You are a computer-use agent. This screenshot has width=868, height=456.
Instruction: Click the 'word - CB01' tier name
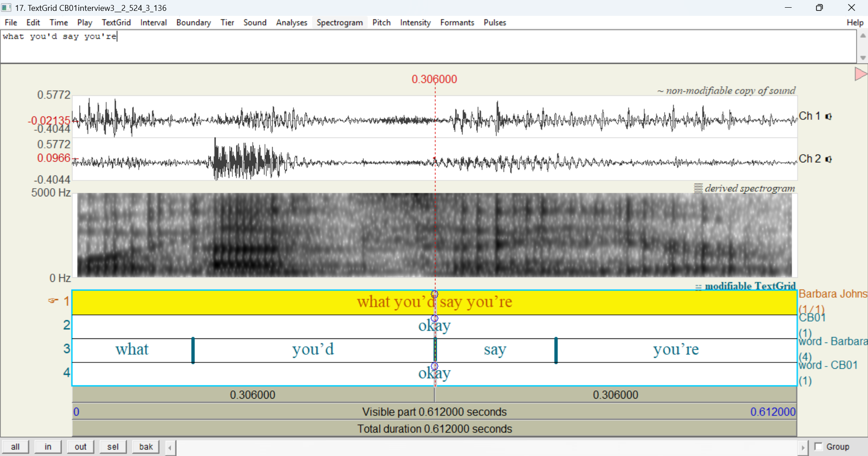coord(828,365)
